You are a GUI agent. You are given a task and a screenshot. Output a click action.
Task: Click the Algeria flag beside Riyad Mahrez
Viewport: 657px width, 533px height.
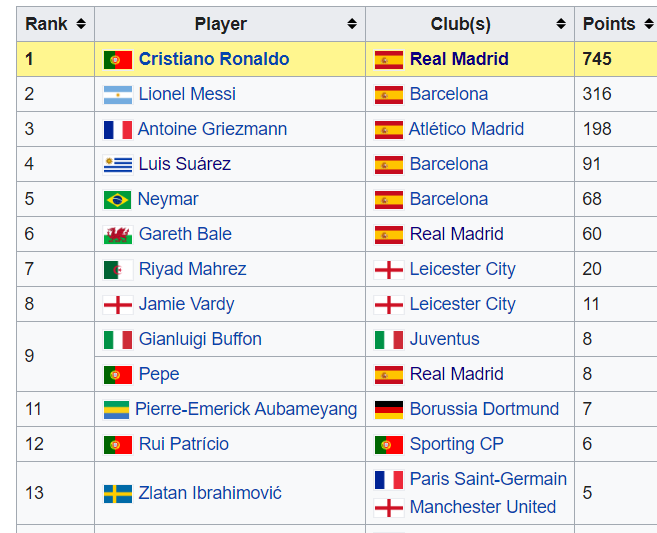point(117,270)
